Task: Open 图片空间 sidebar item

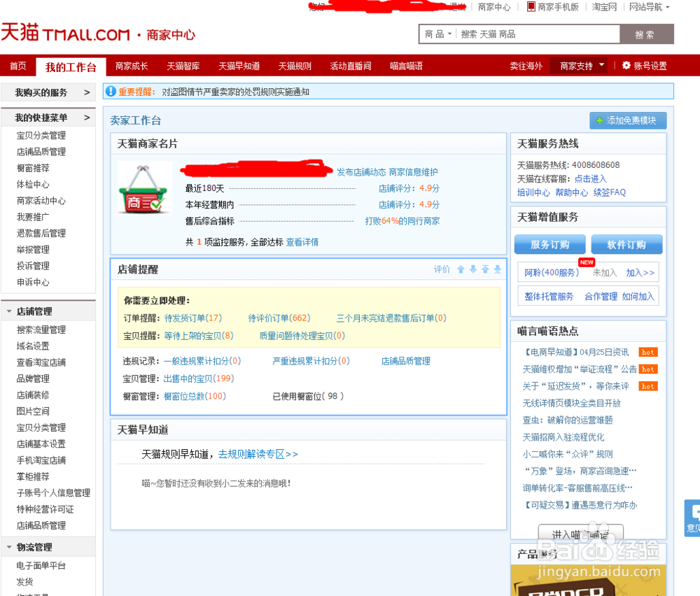Action: click(33, 411)
